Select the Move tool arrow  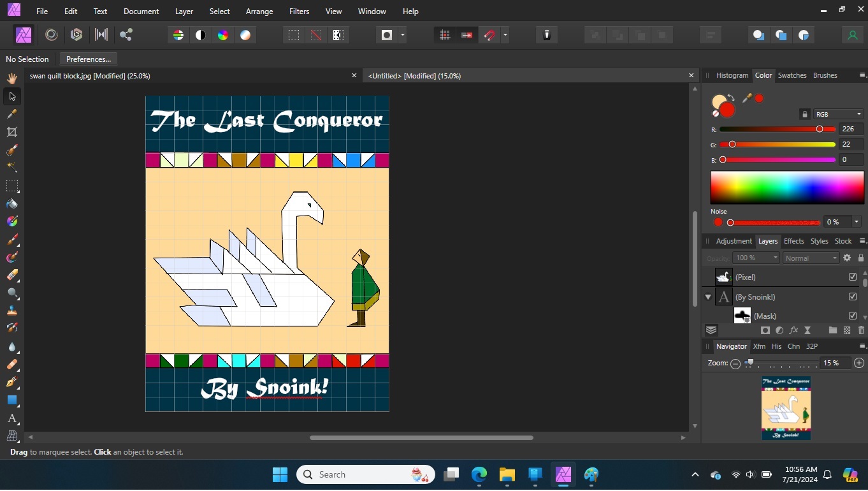12,96
